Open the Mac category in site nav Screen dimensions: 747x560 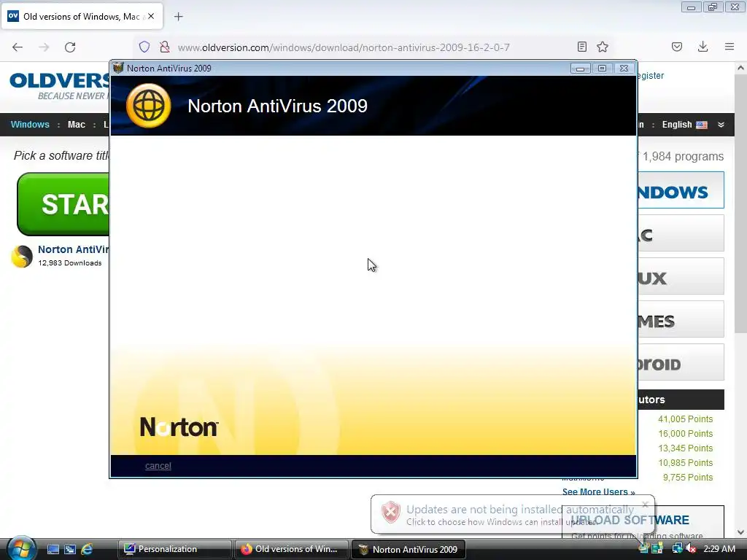(76, 125)
